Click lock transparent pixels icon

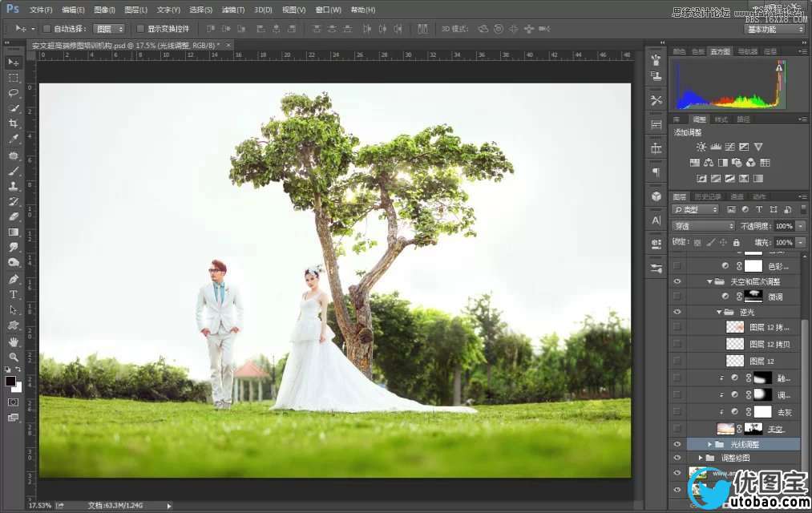pyautogui.click(x=697, y=242)
